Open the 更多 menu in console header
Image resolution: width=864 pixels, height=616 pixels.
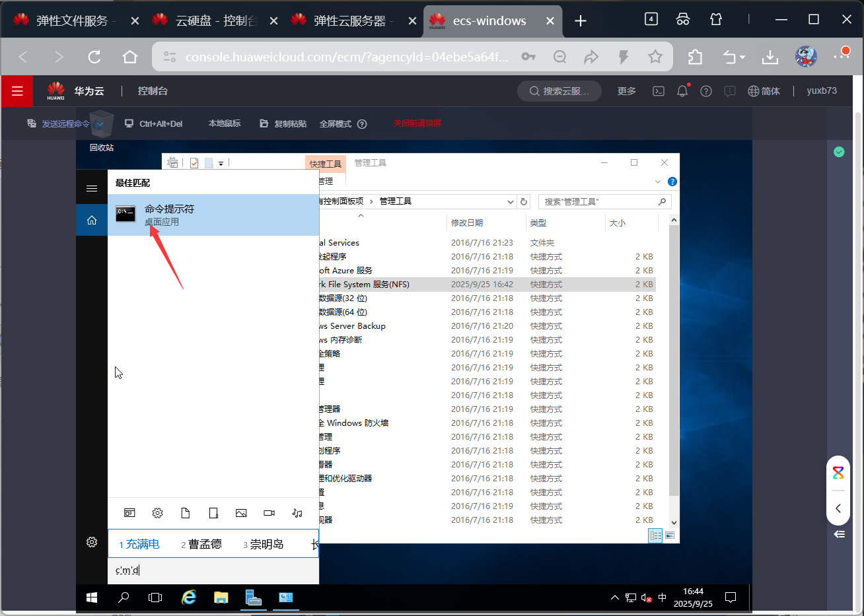(x=626, y=91)
